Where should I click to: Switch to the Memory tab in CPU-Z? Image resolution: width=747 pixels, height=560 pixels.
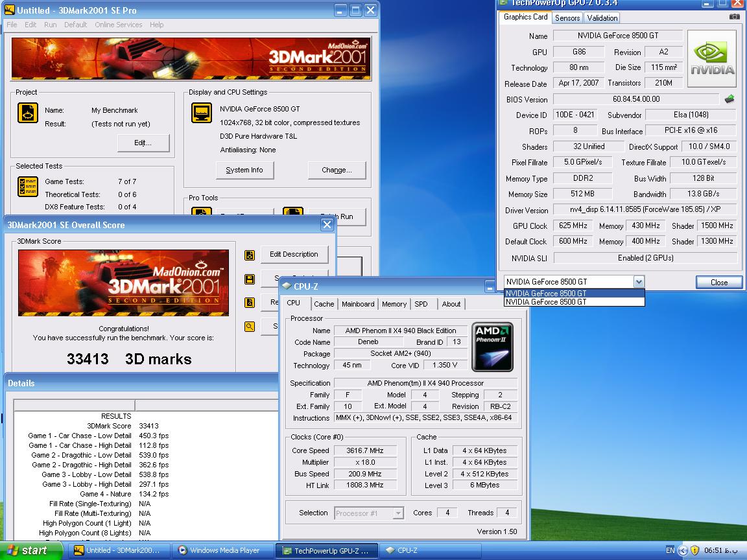point(394,304)
